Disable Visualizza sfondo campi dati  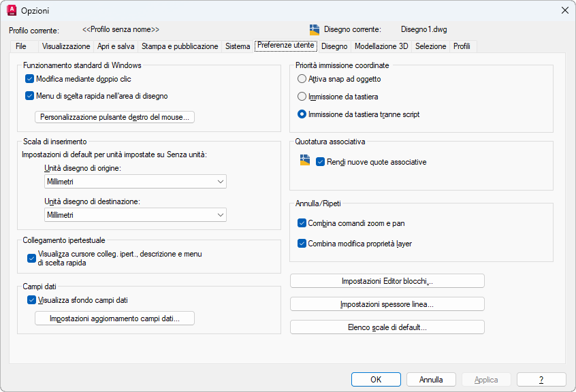[x=31, y=300]
